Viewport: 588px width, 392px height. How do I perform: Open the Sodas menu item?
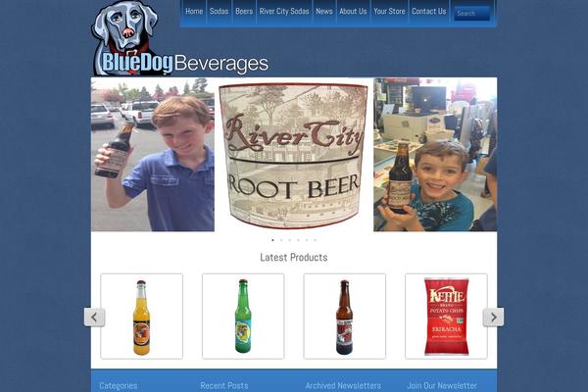coord(219,11)
